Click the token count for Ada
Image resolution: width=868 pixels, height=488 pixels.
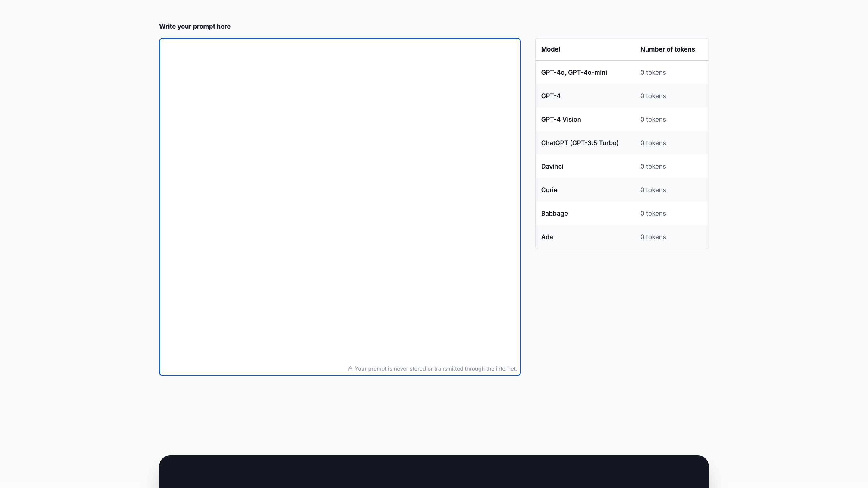tap(653, 237)
